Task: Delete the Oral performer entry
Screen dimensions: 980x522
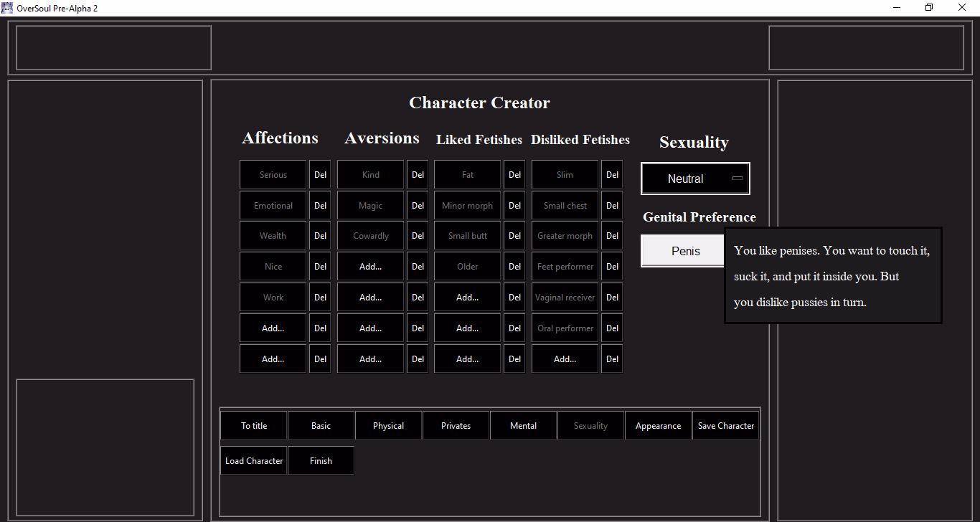Action: [x=613, y=328]
